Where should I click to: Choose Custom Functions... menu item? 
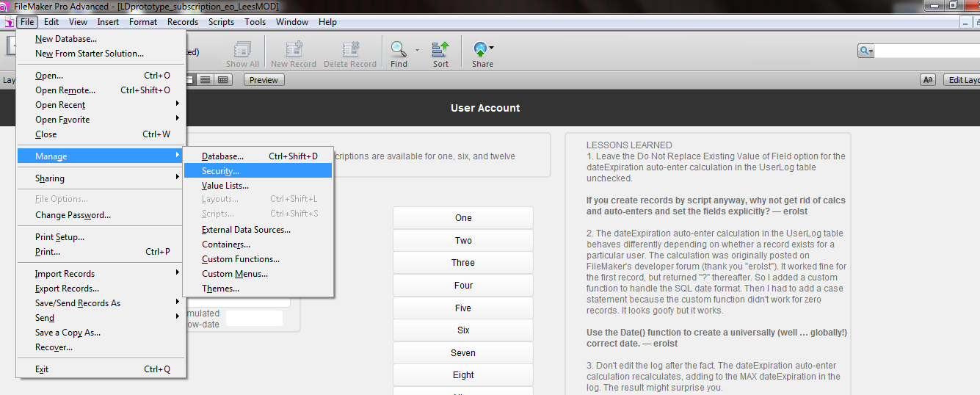coord(241,259)
